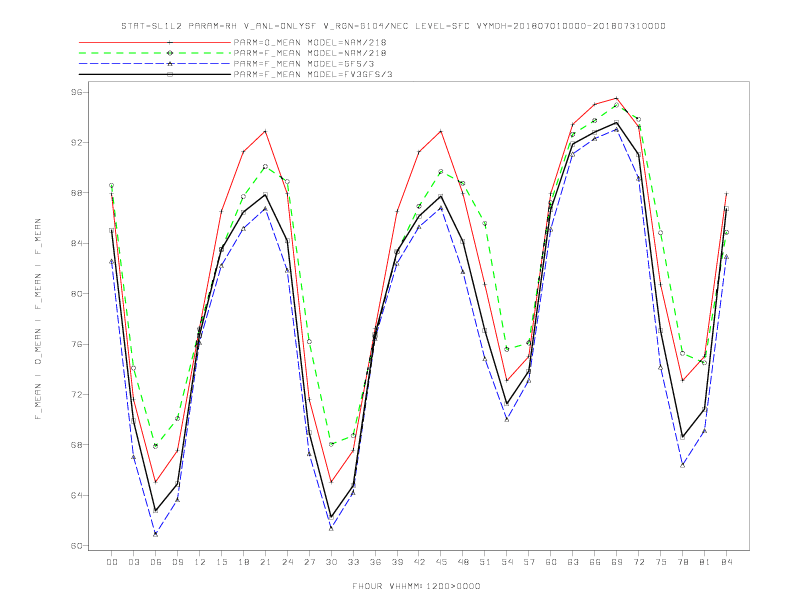
Task: Click the x-axis forecast hour label 33
Action: [353, 562]
